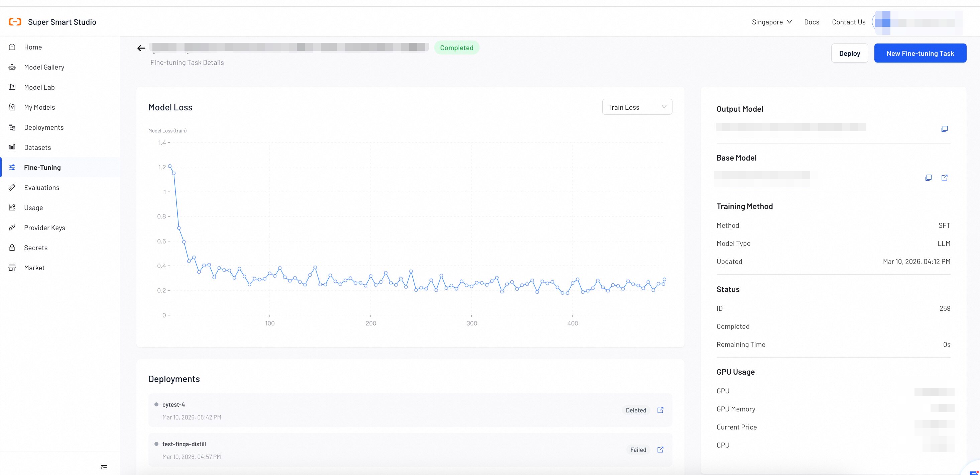Viewport: 980px width, 475px height.
Task: Click the Market storefront icon
Action: [x=12, y=268]
